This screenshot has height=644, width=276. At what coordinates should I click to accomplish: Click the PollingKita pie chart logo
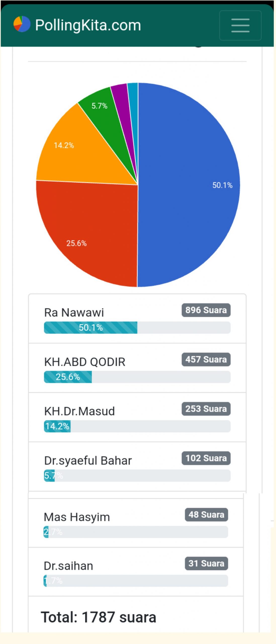pyautogui.click(x=22, y=24)
